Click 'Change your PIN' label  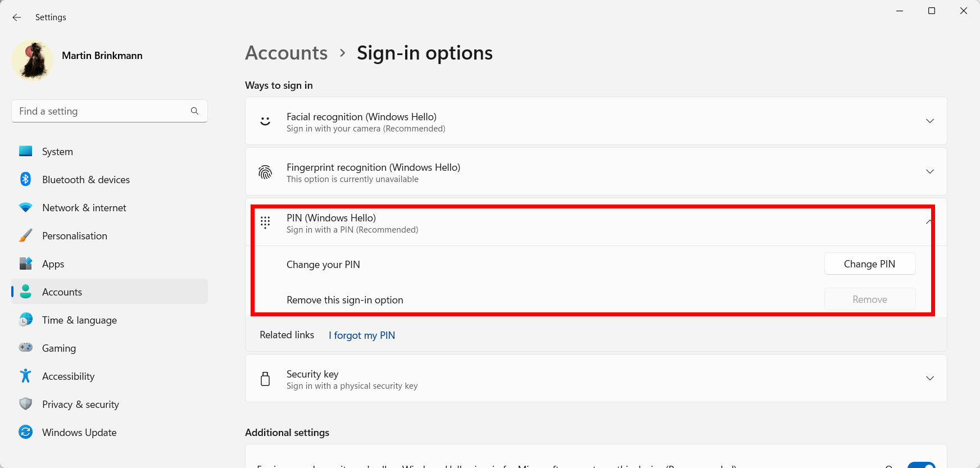[x=323, y=265]
